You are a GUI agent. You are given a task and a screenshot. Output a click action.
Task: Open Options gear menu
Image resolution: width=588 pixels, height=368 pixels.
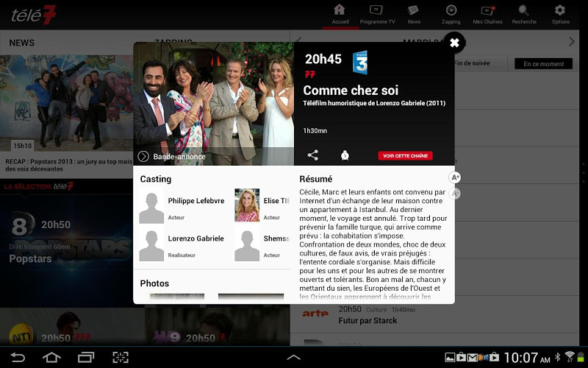point(560,14)
